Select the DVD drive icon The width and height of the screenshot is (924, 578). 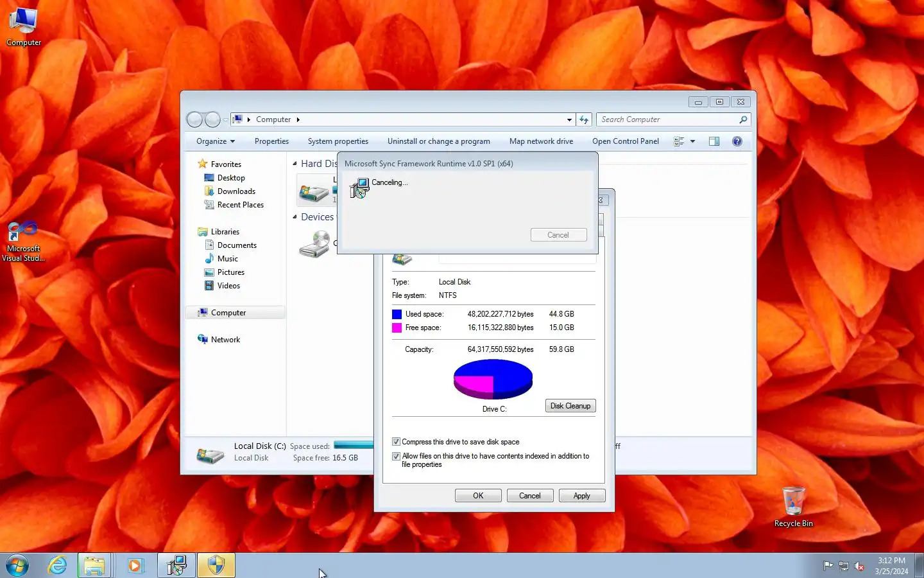pyautogui.click(x=314, y=245)
